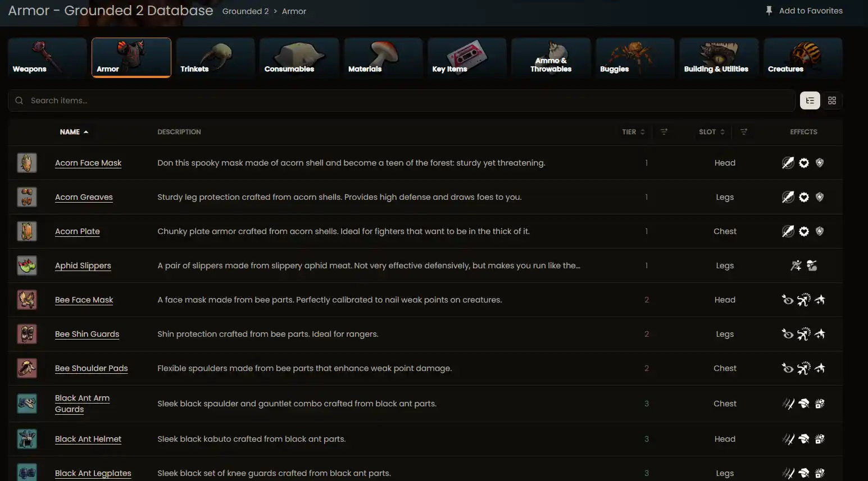
Task: Open the Building & Utilities tab
Action: click(x=719, y=58)
